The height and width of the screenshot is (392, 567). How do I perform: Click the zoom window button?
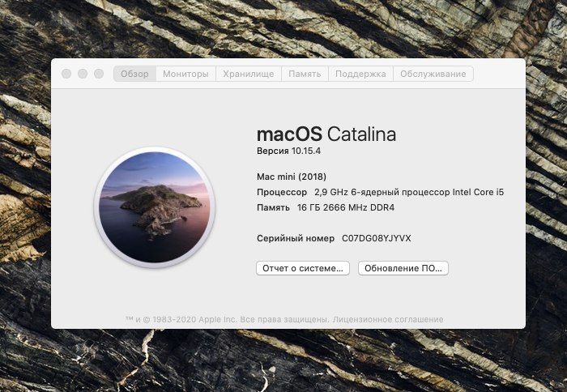point(99,74)
